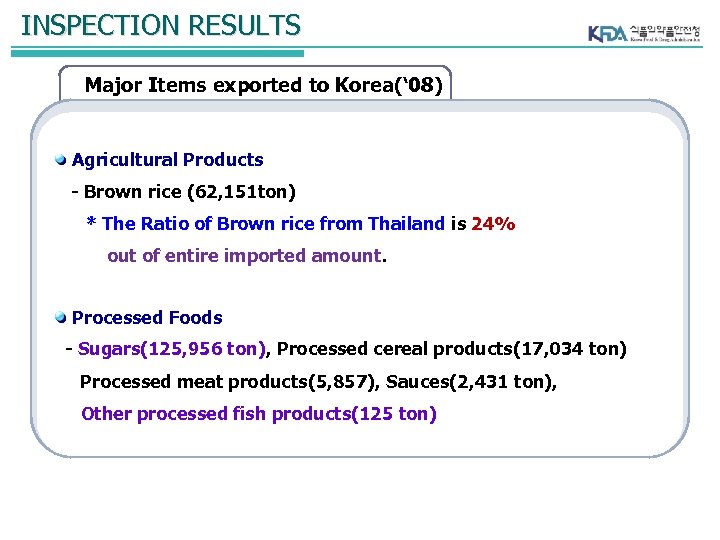Click the KFDA logo

click(607, 33)
